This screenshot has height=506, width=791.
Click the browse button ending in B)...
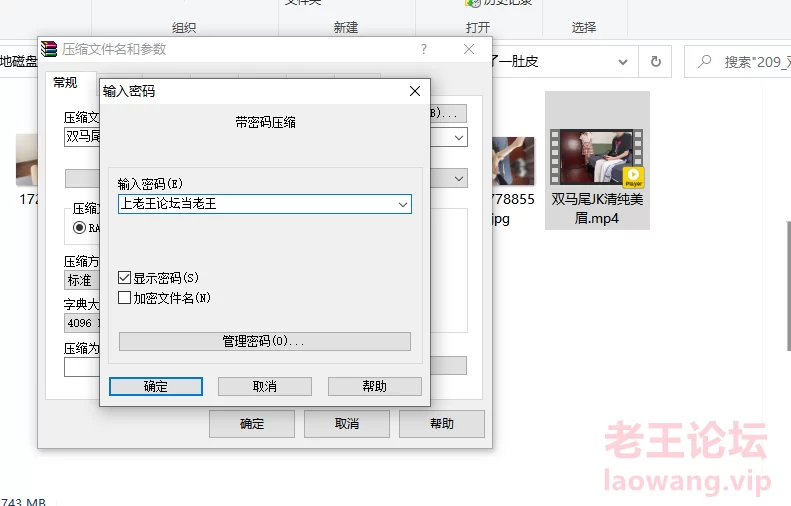[x=448, y=114]
